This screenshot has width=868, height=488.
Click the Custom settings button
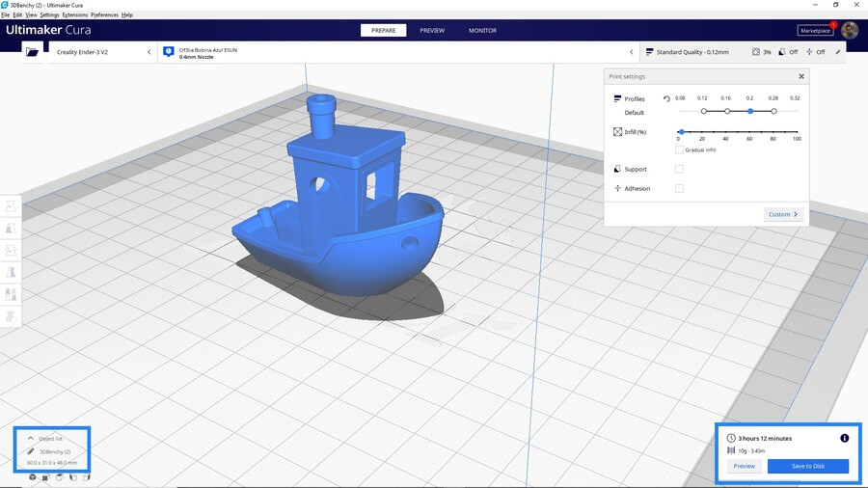click(783, 214)
